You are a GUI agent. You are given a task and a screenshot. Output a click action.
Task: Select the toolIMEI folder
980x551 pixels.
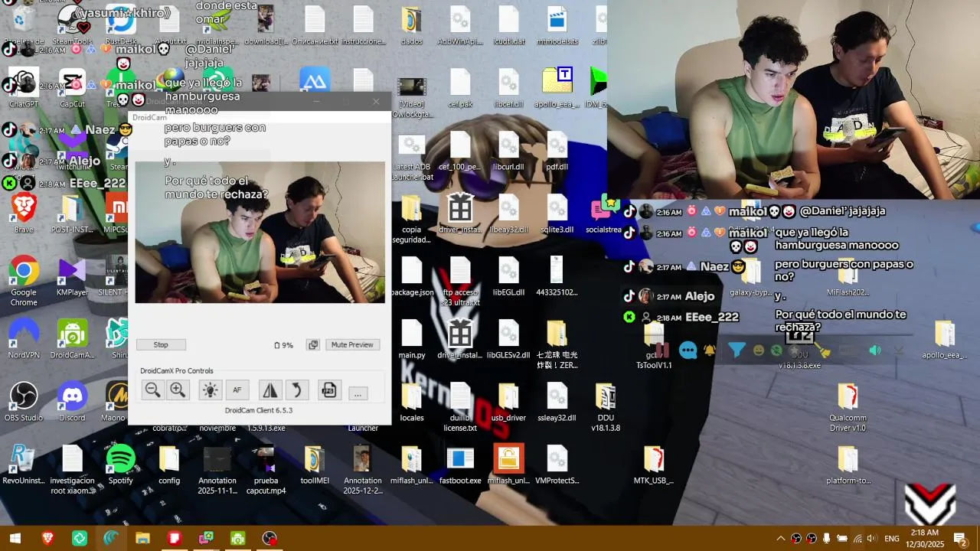[315, 465]
